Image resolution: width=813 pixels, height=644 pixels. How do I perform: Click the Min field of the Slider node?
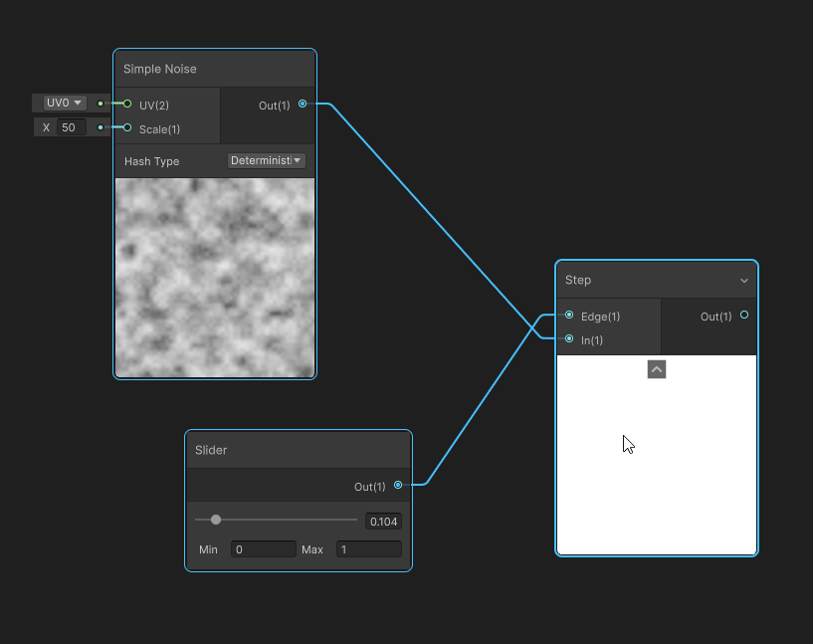click(x=264, y=549)
